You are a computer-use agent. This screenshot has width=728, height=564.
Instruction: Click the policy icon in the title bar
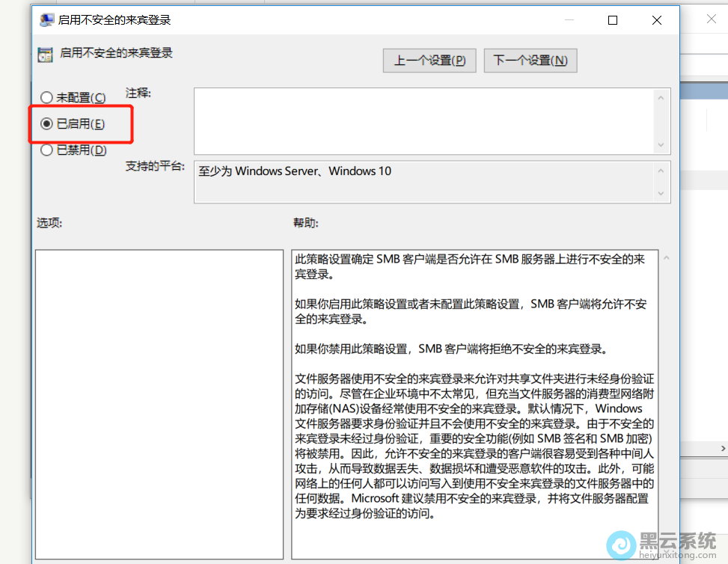pos(46,20)
